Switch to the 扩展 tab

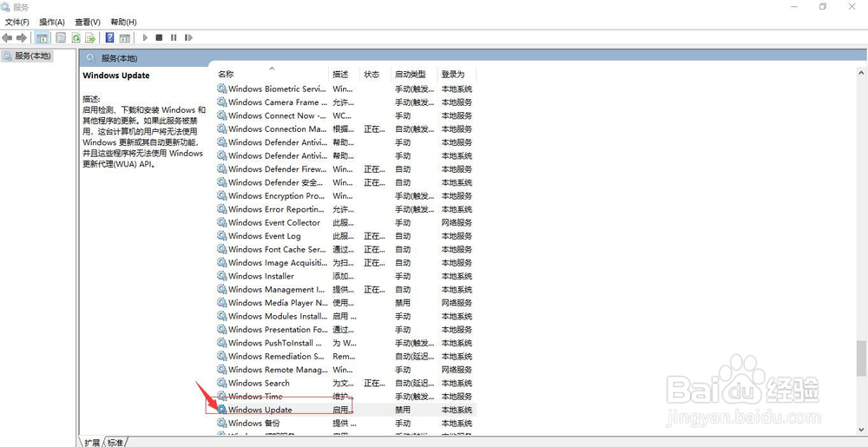point(92,442)
